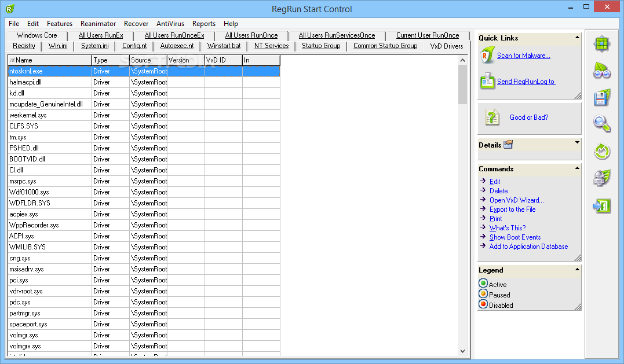Sort list by Type column header
Screen dimensions: 624x364
111,60
